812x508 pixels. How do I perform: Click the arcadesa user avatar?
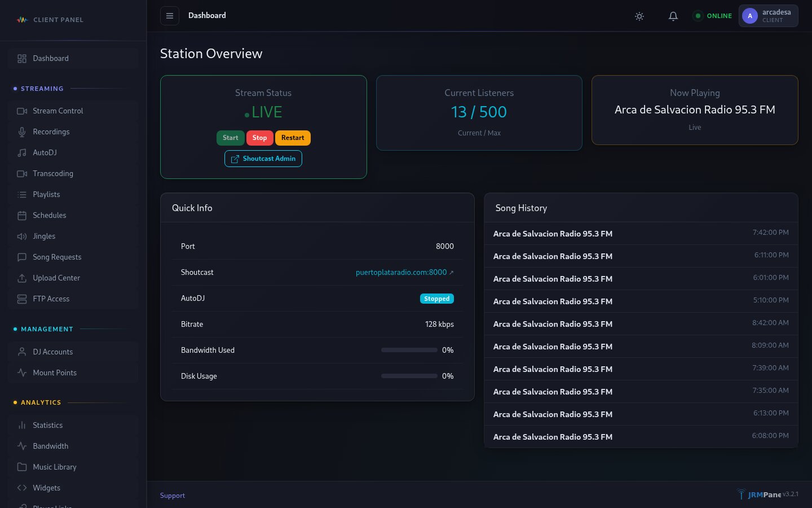[749, 16]
